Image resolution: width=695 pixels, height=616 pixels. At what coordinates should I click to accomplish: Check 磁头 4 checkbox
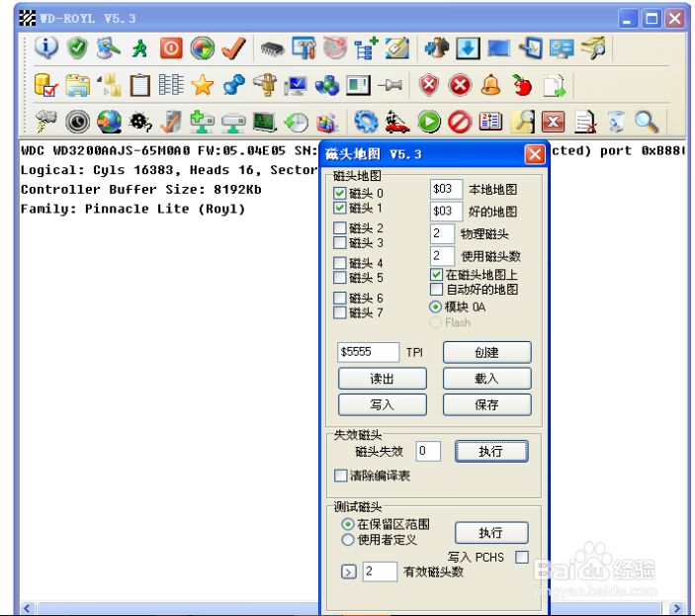tap(340, 263)
